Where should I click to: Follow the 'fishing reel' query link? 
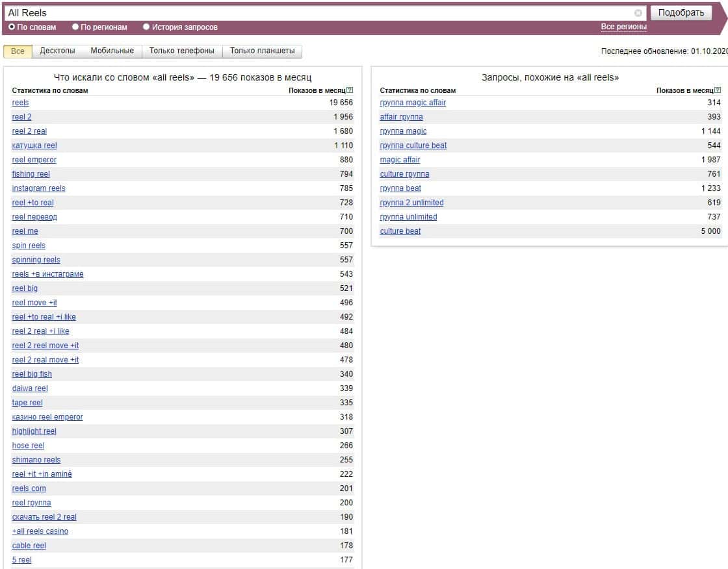tap(31, 174)
